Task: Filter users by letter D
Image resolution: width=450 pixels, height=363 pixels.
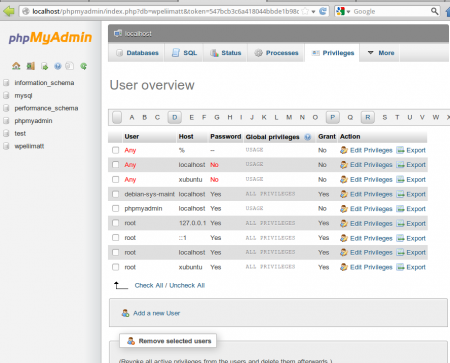Action: point(174,117)
